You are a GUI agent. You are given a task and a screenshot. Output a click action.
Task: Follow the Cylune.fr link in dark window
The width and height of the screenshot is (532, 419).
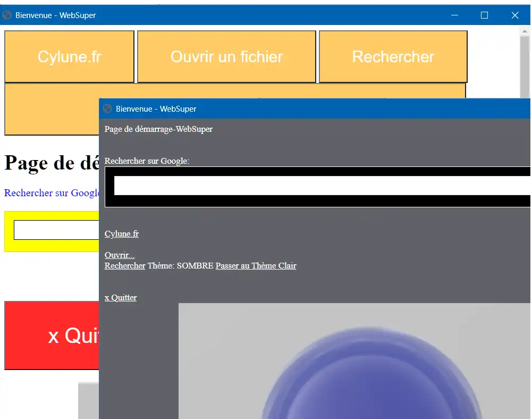122,234
